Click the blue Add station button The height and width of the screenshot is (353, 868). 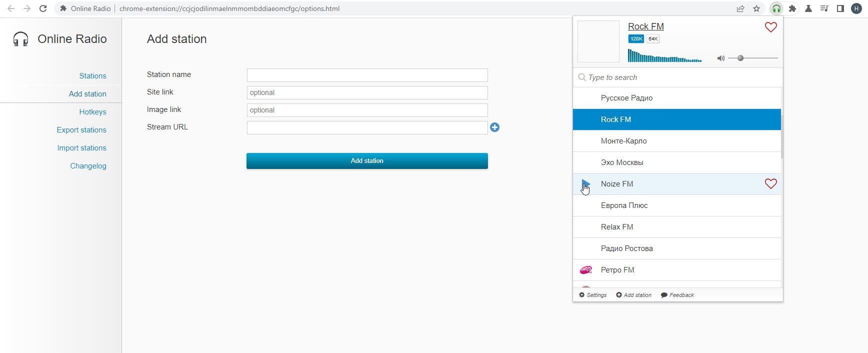(x=367, y=161)
